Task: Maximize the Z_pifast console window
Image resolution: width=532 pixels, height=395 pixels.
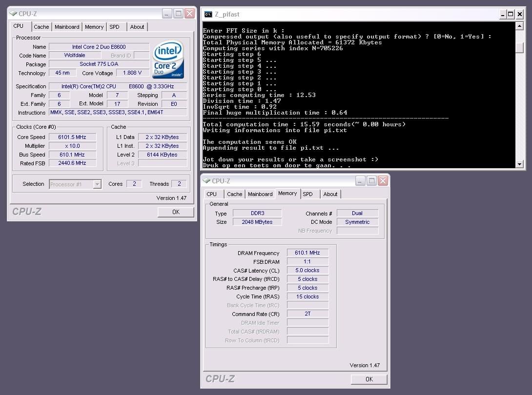Action: pos(511,14)
